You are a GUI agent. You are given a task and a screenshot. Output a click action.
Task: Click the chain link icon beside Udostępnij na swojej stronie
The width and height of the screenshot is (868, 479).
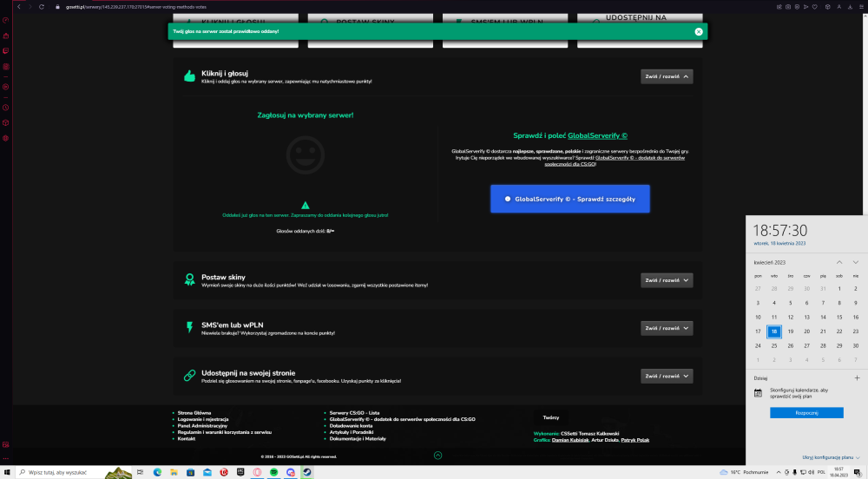pyautogui.click(x=189, y=376)
